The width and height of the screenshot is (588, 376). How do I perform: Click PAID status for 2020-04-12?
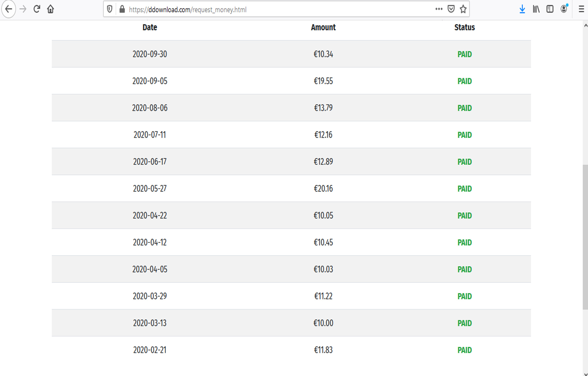point(464,243)
